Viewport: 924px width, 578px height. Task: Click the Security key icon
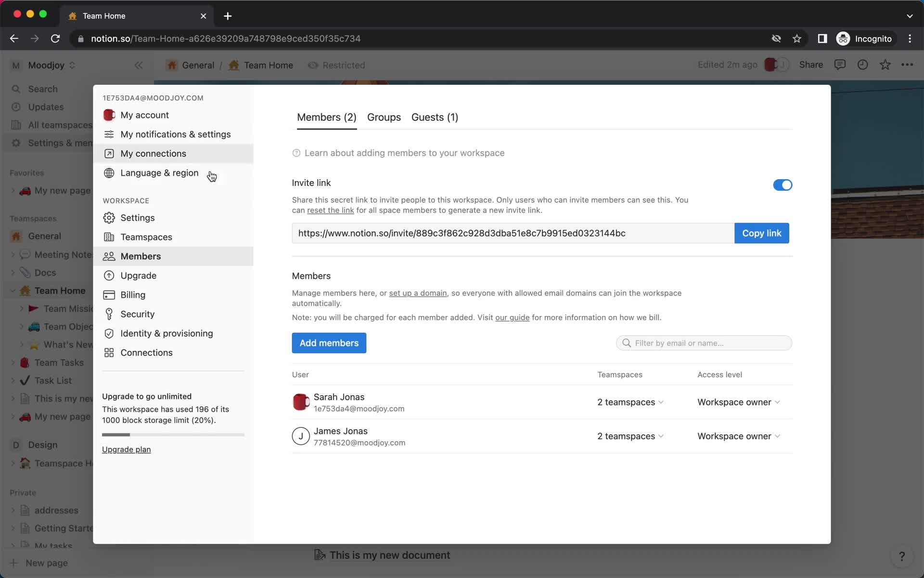[109, 314]
